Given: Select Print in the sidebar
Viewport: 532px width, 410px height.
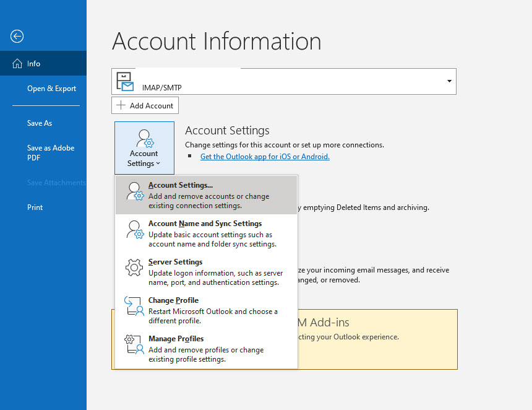Looking at the screenshot, I should click(x=43, y=207).
